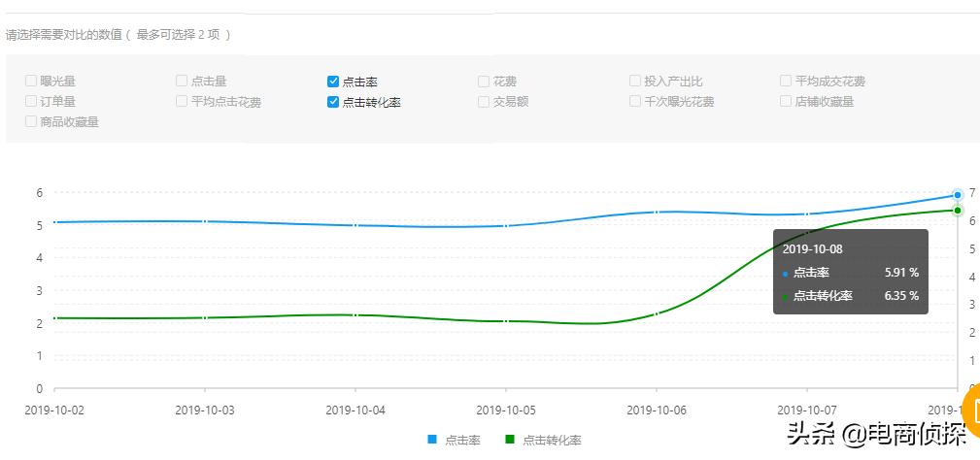Tick the 平均点击花费 checkbox
This screenshot has width=980, height=460.
point(182,101)
